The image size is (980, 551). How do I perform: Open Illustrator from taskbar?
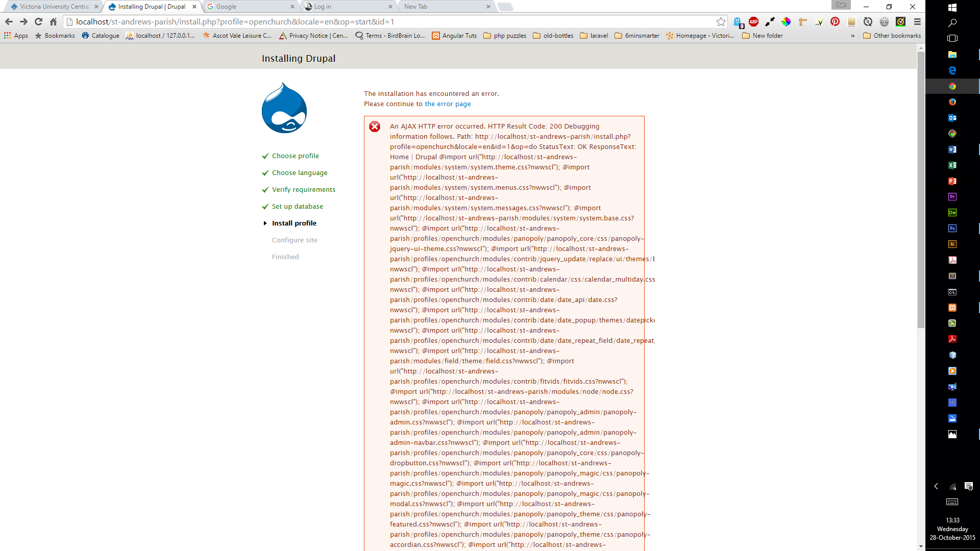(952, 244)
